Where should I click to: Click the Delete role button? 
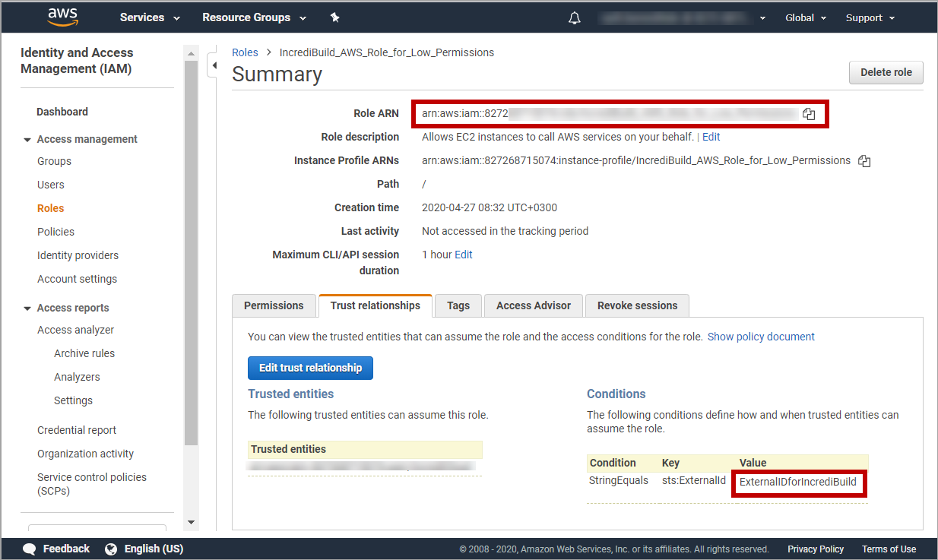[886, 73]
